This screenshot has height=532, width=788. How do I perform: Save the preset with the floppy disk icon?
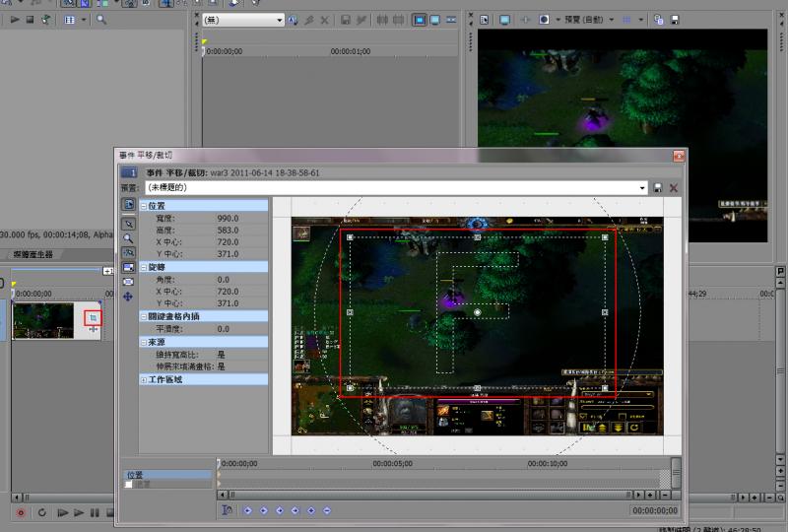(x=658, y=187)
